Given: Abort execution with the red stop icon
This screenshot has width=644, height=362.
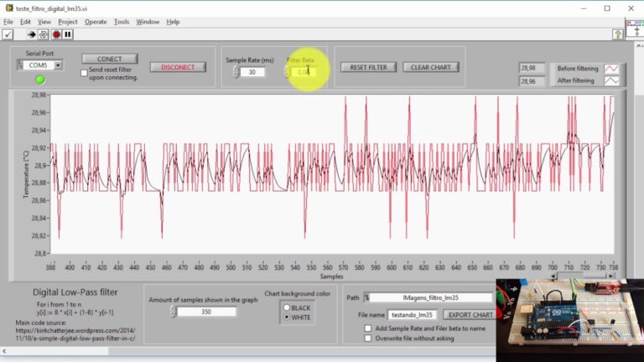Looking at the screenshot, I should [x=57, y=34].
